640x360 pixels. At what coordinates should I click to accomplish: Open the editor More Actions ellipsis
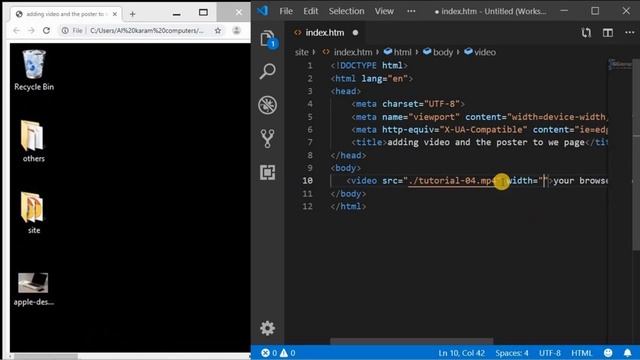[630, 33]
